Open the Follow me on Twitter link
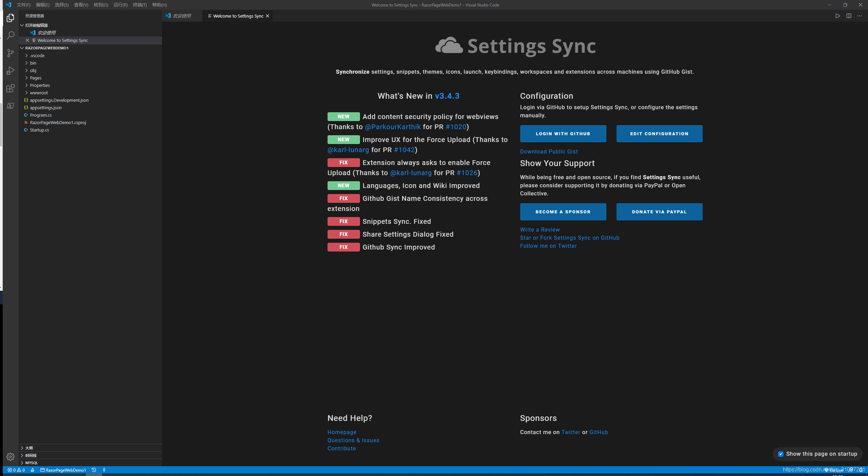 tap(548, 246)
